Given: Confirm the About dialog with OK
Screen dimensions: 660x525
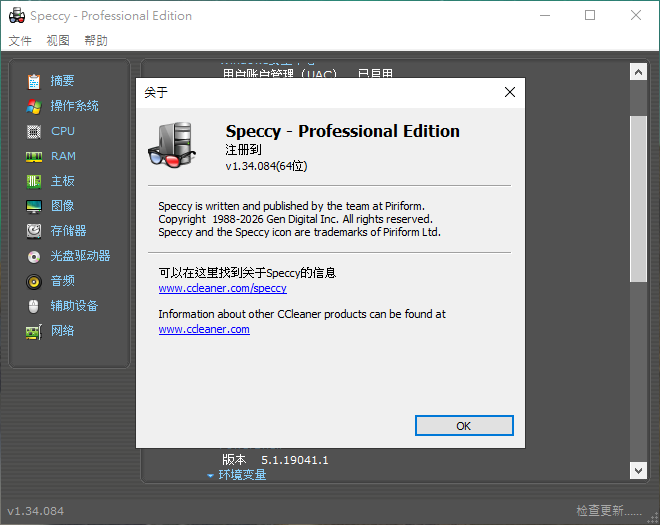Looking at the screenshot, I should pos(464,426).
